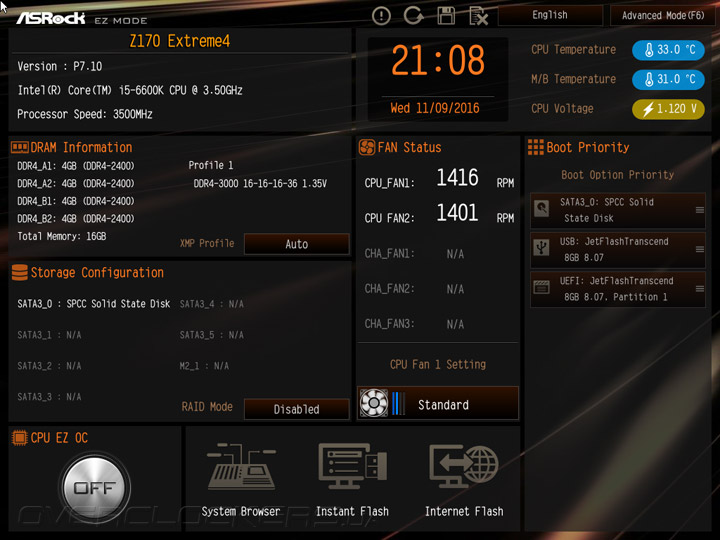This screenshot has height=540, width=720.
Task: Click the USB icon of JetFlashTranscend boot entry
Action: click(542, 248)
